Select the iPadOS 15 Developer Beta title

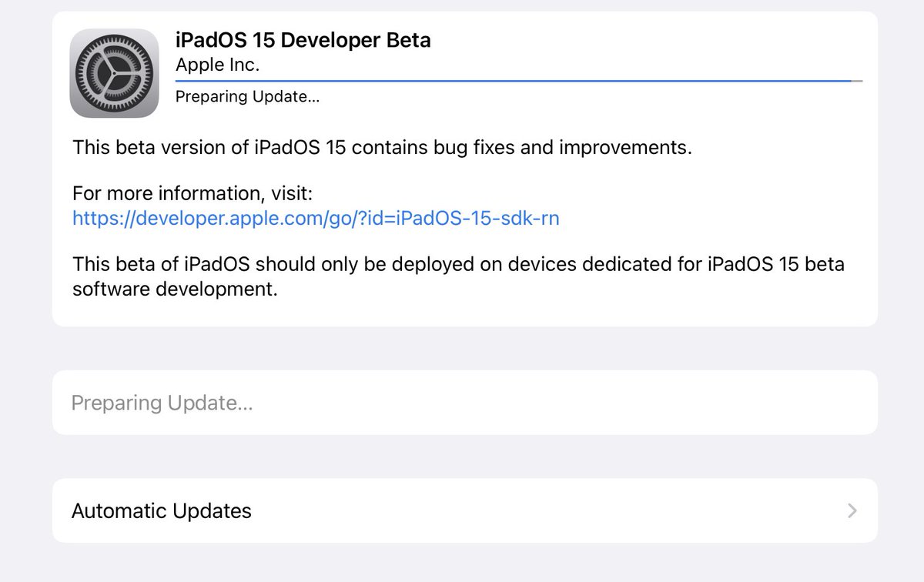point(303,40)
